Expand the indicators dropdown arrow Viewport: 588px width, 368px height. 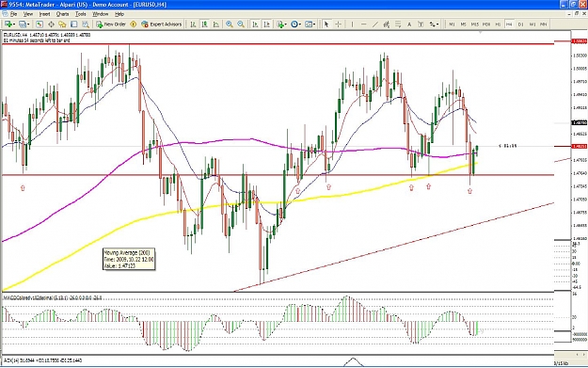(x=286, y=24)
